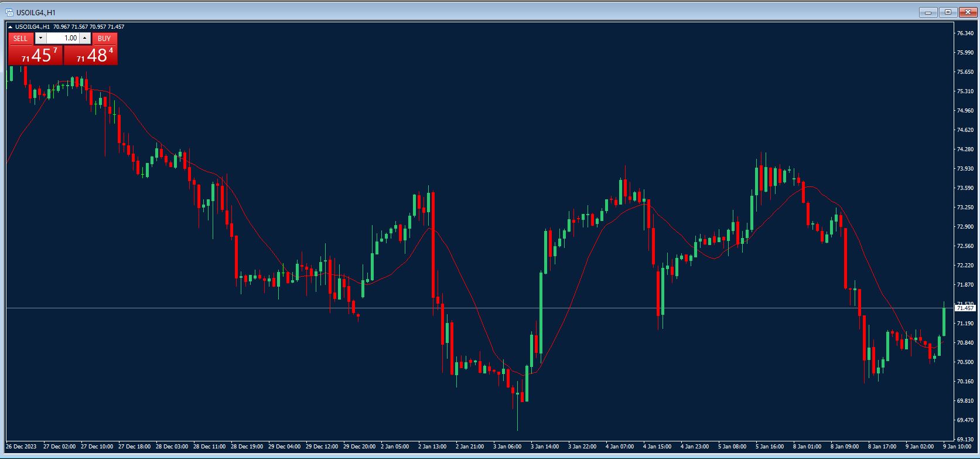Close the USOILG4 chart window

pos(967,12)
